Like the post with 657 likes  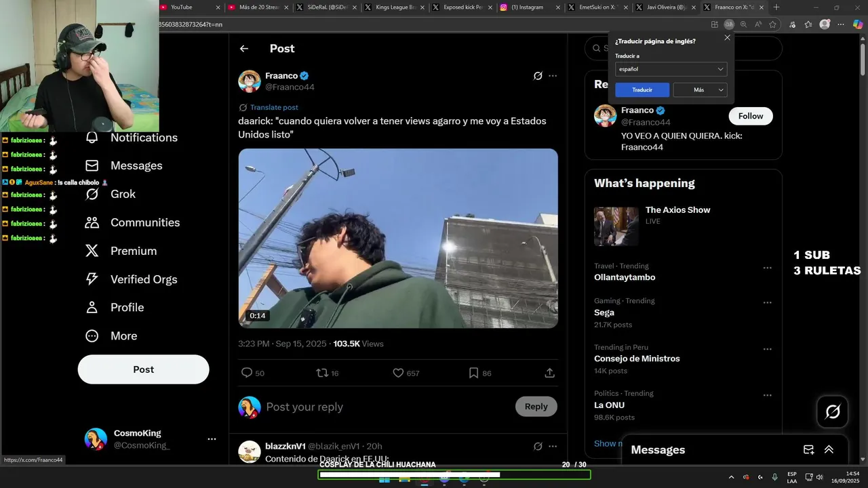tap(398, 373)
